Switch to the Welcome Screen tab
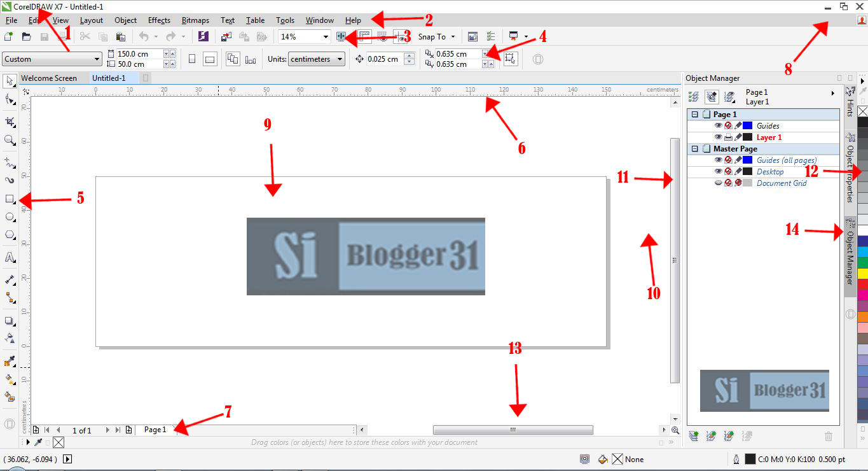Viewport: 868px width, 471px height. click(x=49, y=78)
